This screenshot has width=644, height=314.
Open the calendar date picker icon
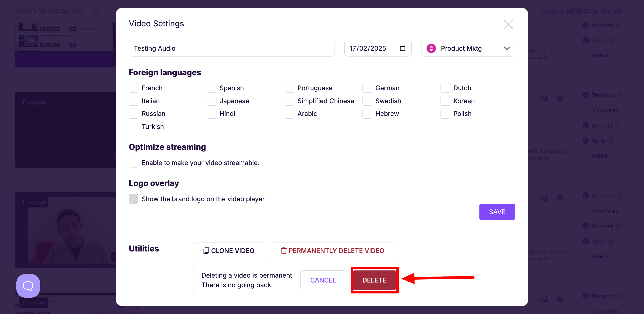click(402, 48)
